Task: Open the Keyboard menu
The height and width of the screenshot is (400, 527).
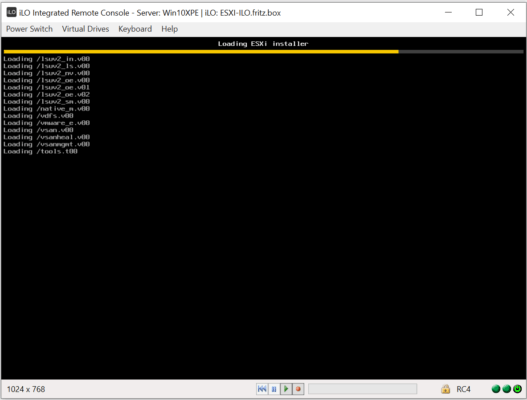Action: (x=135, y=29)
